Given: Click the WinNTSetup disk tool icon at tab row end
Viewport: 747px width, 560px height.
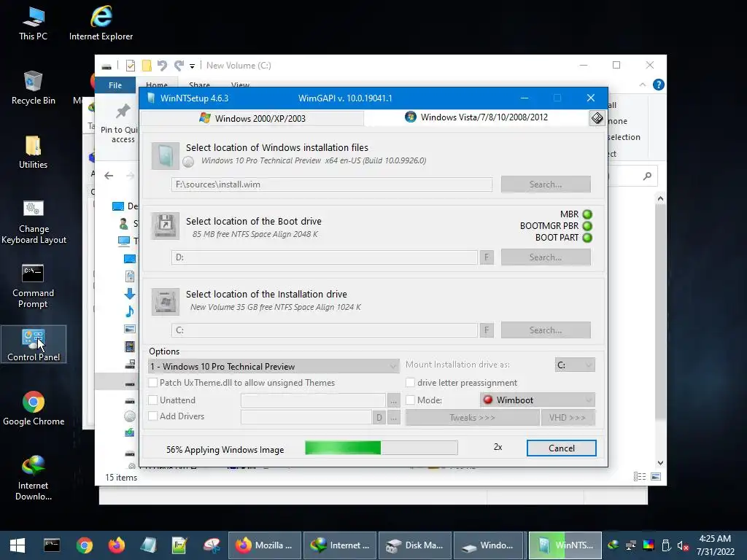Looking at the screenshot, I should tap(597, 117).
